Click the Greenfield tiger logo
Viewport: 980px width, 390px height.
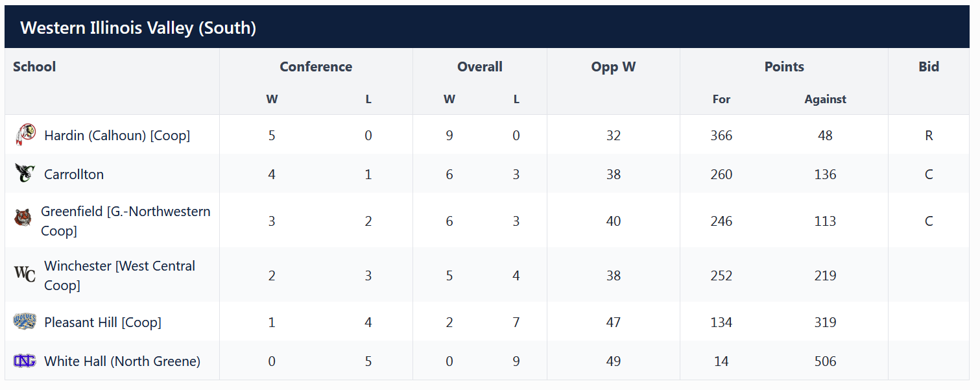[23, 217]
